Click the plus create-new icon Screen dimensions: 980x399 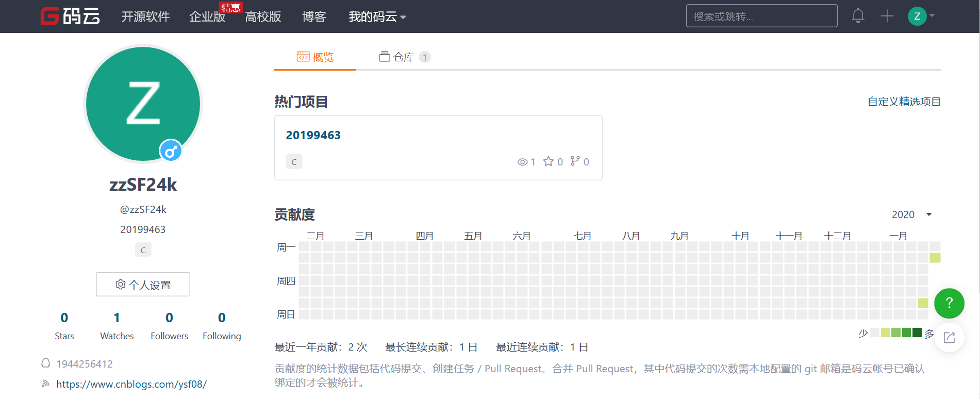pos(887,16)
